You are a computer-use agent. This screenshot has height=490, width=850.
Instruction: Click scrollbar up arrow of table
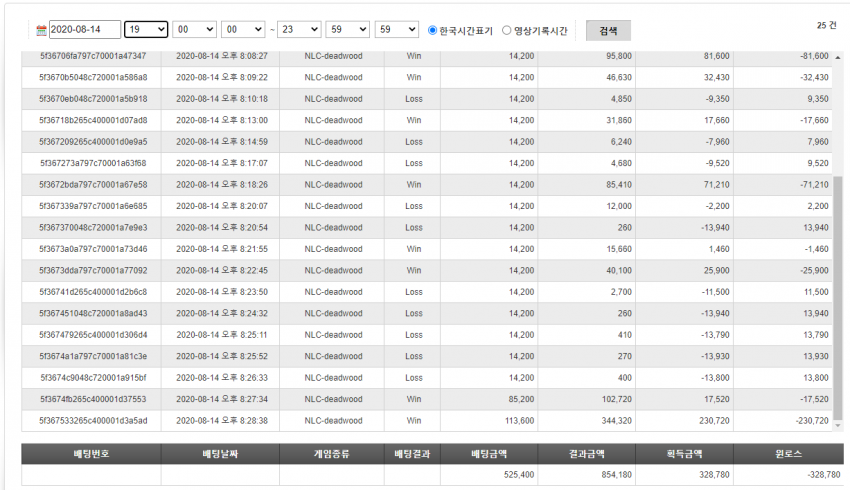pyautogui.click(x=838, y=57)
